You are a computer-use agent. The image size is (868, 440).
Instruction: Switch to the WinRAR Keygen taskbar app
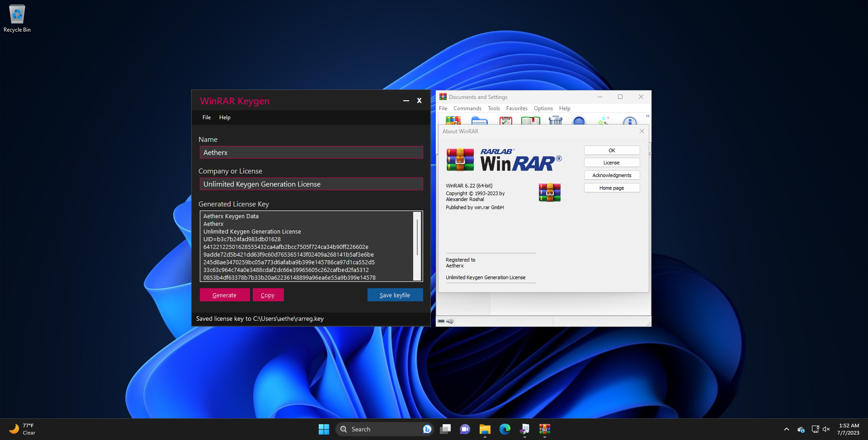coord(524,429)
